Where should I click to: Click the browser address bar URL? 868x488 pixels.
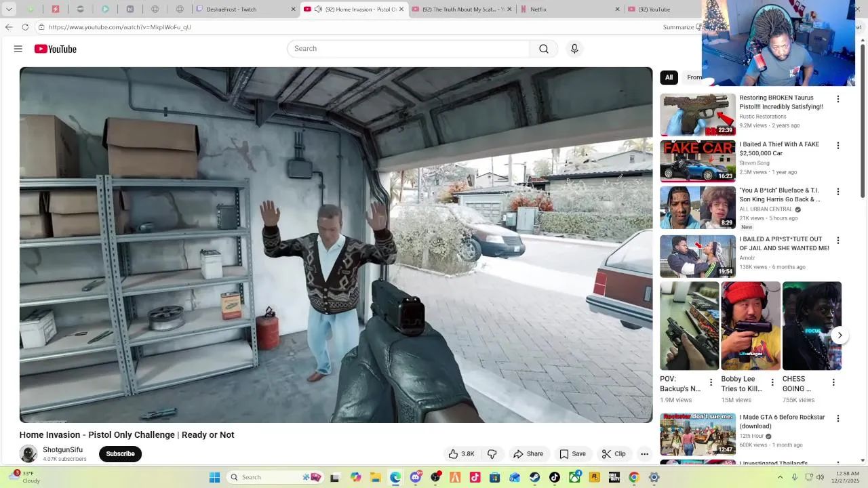click(x=120, y=27)
